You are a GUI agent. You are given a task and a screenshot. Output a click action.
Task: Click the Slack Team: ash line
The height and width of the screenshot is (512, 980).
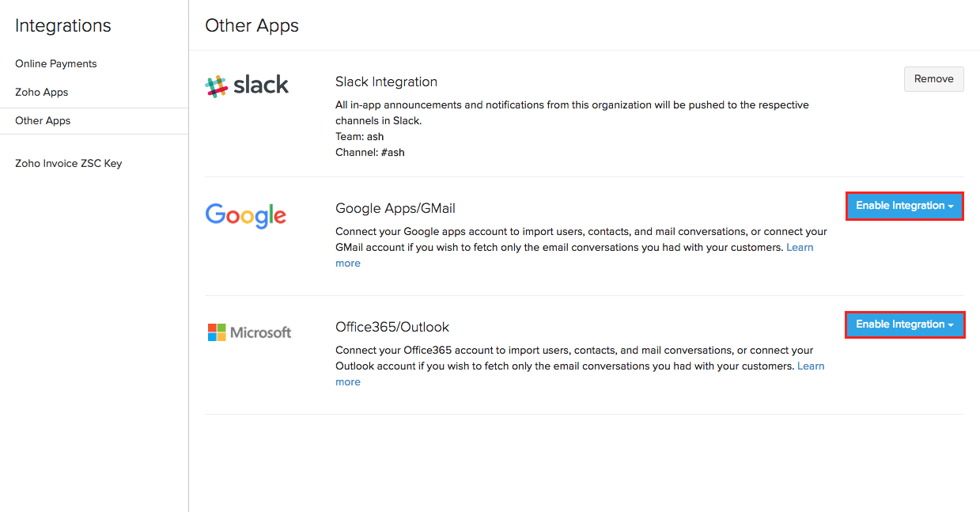tap(360, 136)
